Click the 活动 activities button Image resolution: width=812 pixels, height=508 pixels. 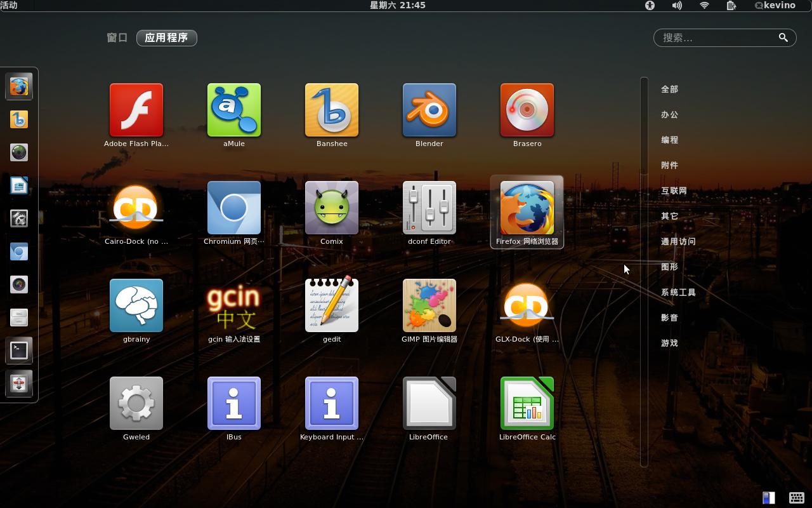9,5
